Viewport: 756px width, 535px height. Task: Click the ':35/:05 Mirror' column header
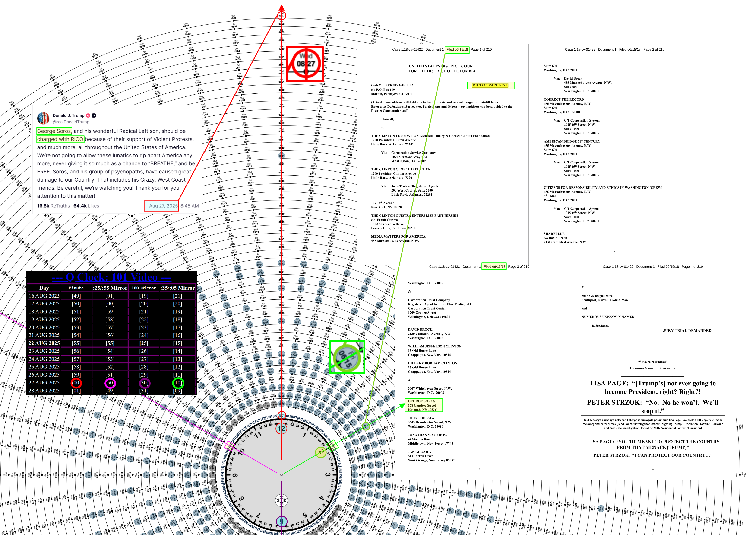click(x=177, y=288)
